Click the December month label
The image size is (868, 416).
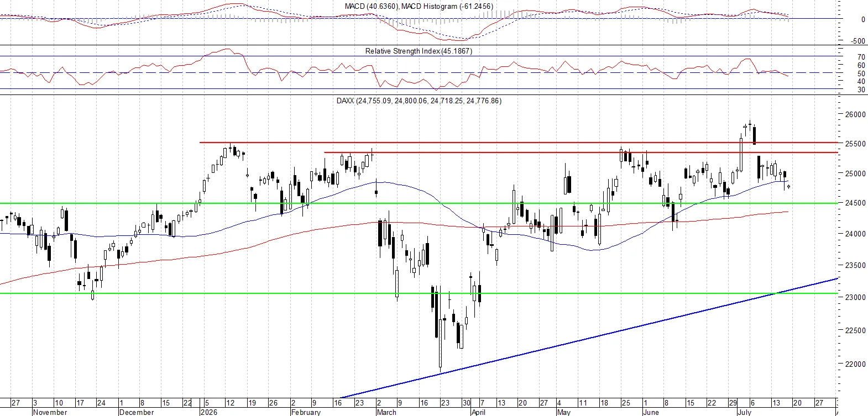(137, 412)
